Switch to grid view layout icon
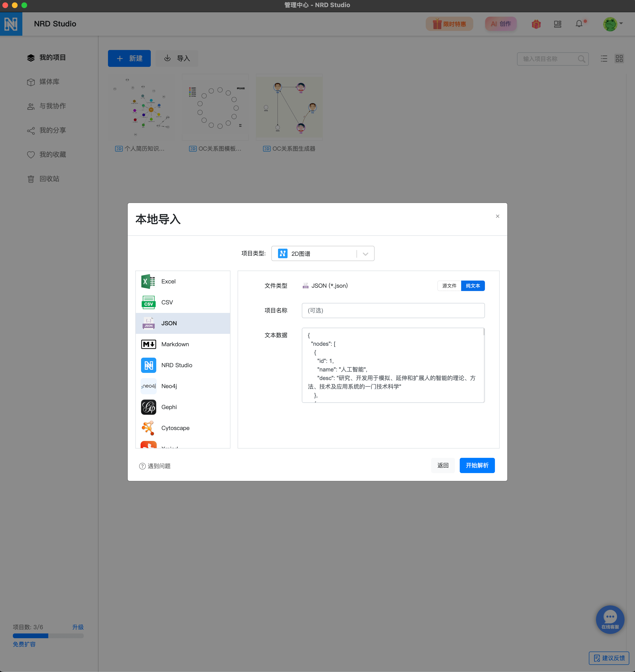This screenshot has width=635, height=672. (619, 59)
